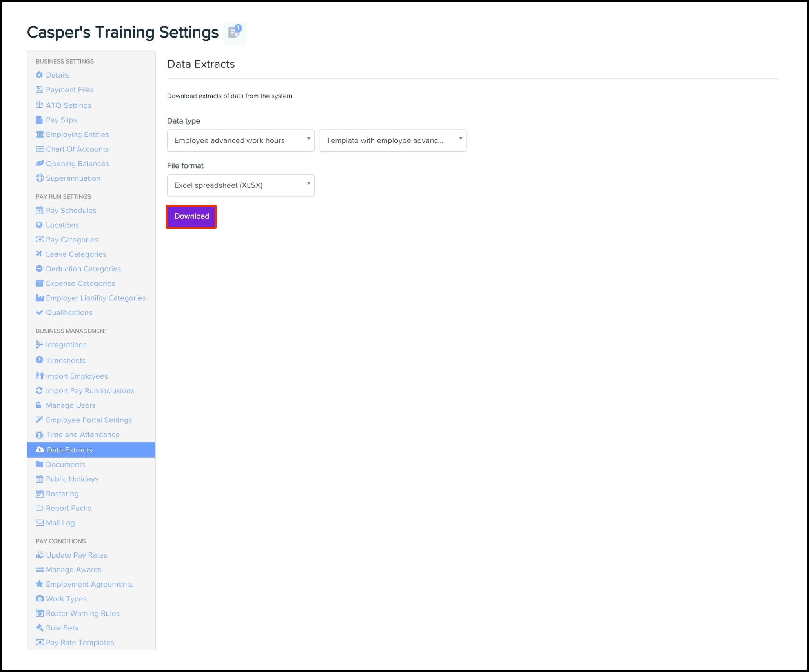The image size is (809, 672).
Task: Open the Import Pay Run Inclusions link
Action: (90, 390)
